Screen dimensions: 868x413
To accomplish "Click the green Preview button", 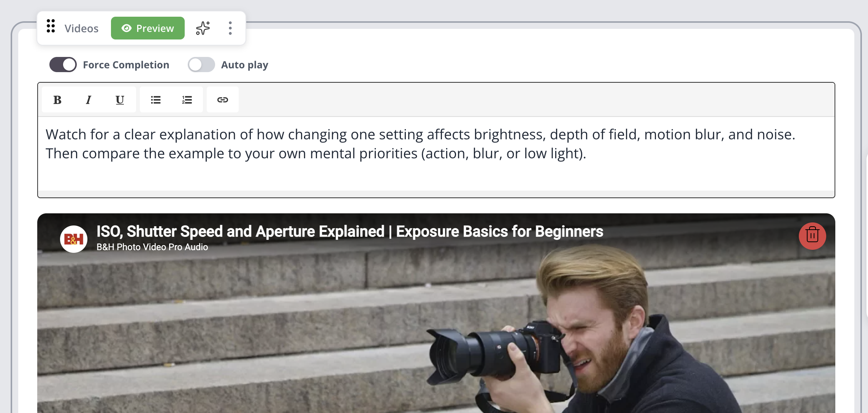I will [x=148, y=28].
